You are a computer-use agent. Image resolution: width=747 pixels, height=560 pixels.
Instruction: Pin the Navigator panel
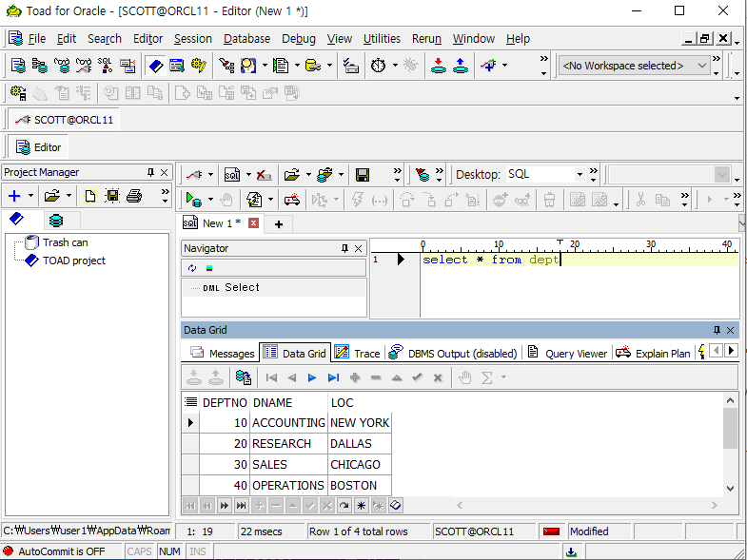pos(344,248)
